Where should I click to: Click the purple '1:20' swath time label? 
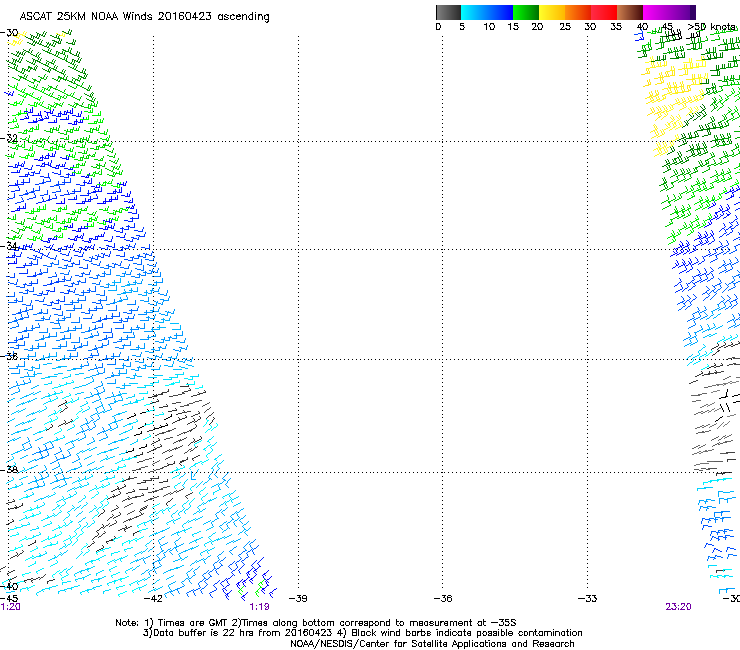[10, 607]
